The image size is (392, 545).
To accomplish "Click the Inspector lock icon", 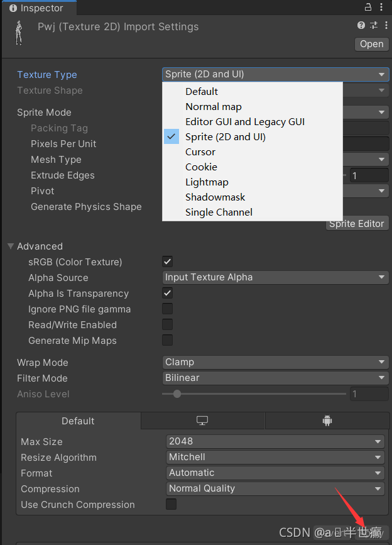I will coord(368,7).
